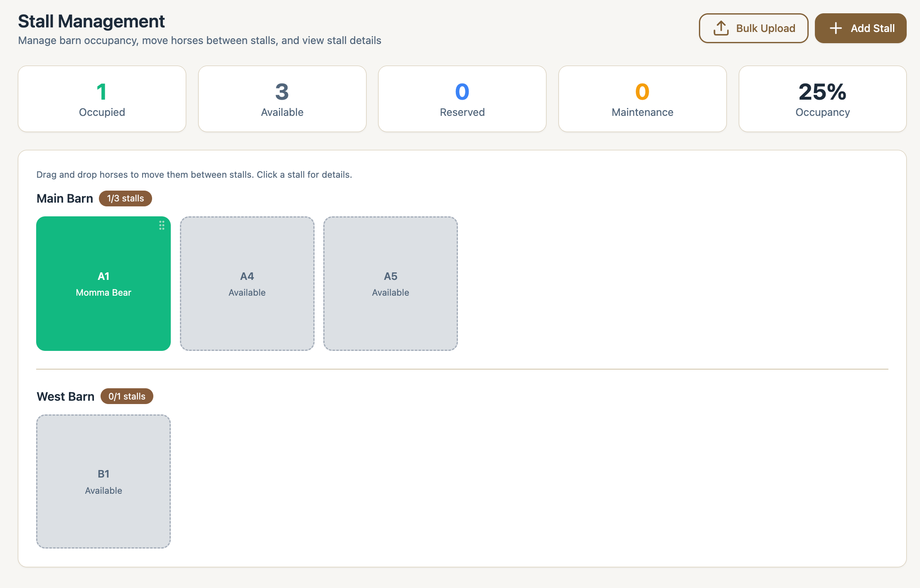Open stall B1 in West Barn
Image resolution: width=920 pixels, height=588 pixels.
point(103,481)
